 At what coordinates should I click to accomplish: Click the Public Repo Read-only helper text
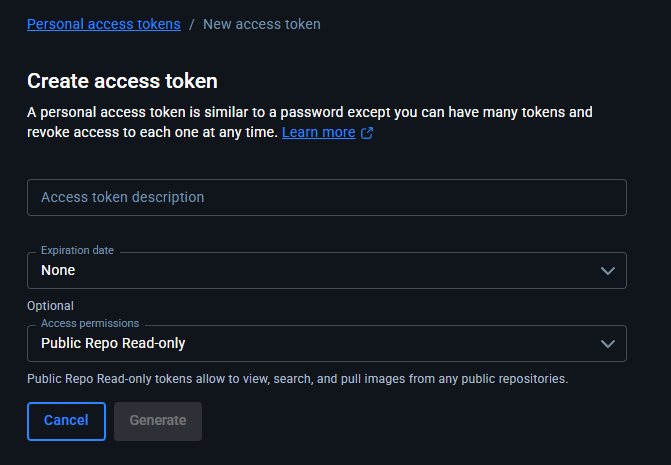297,379
